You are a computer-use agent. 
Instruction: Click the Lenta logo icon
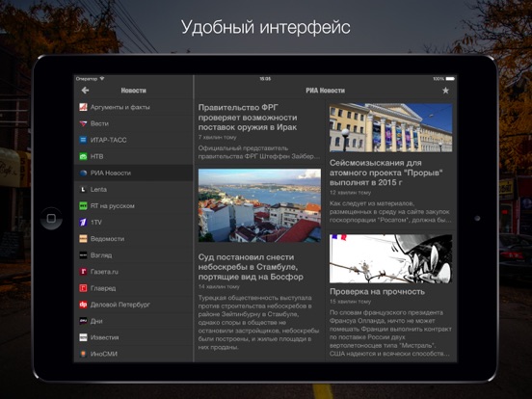click(83, 189)
